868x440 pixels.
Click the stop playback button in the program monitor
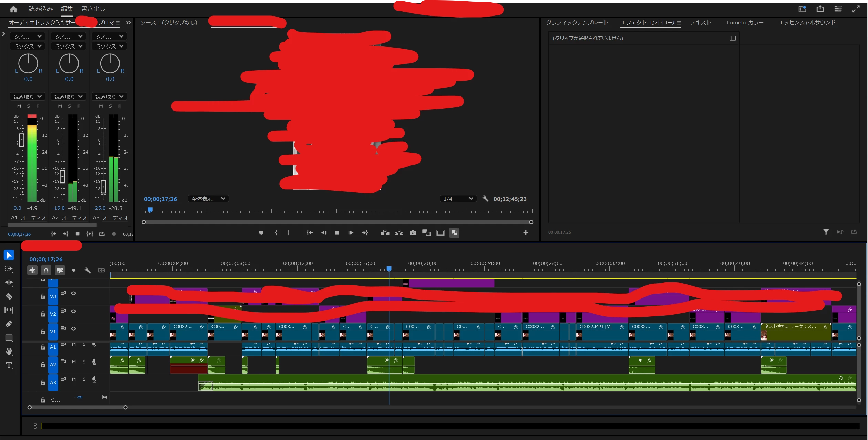coord(337,233)
